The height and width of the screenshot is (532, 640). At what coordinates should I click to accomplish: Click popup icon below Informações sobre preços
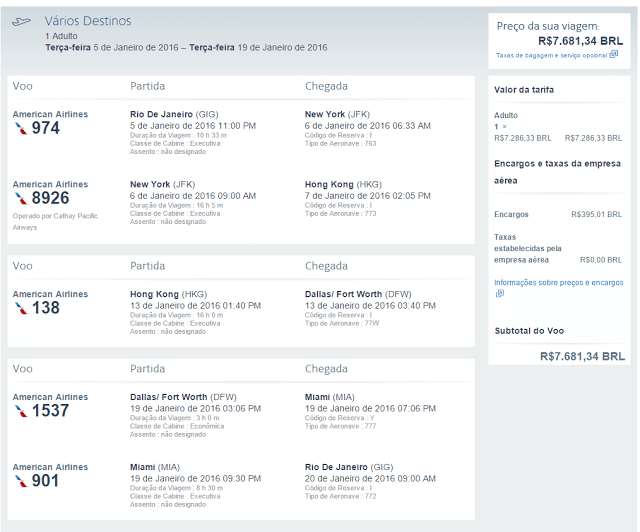[500, 293]
